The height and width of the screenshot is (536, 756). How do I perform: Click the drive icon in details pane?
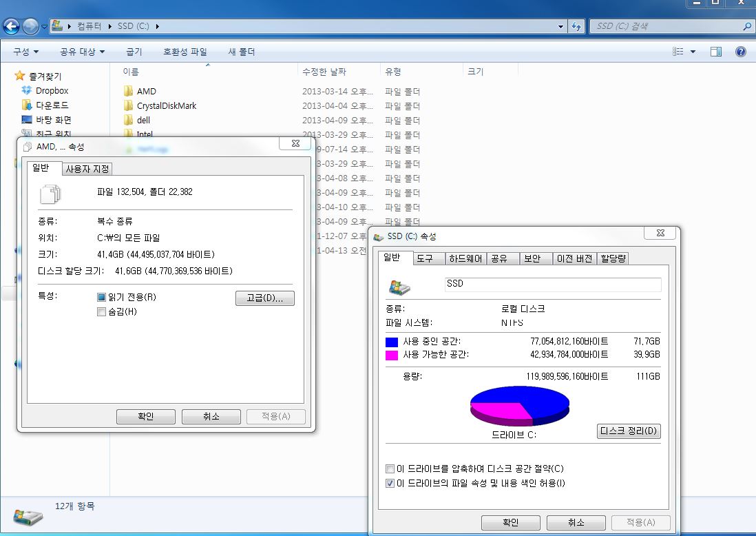pyautogui.click(x=28, y=517)
